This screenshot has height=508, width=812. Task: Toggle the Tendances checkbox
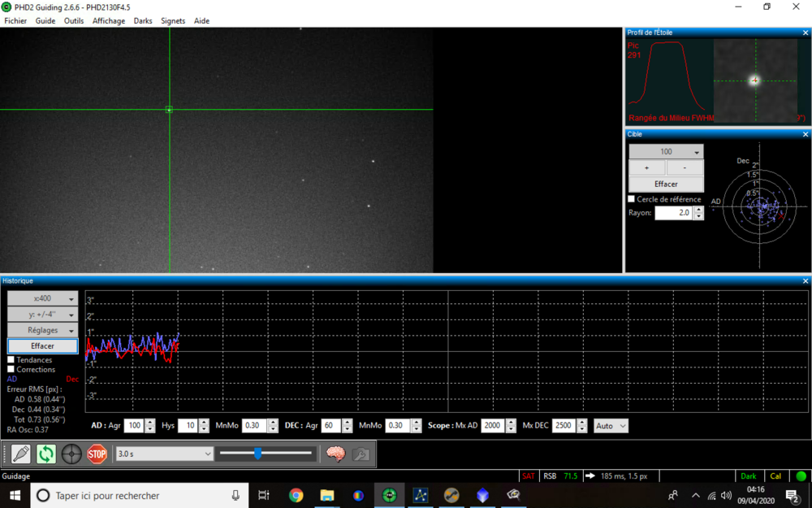coord(11,360)
